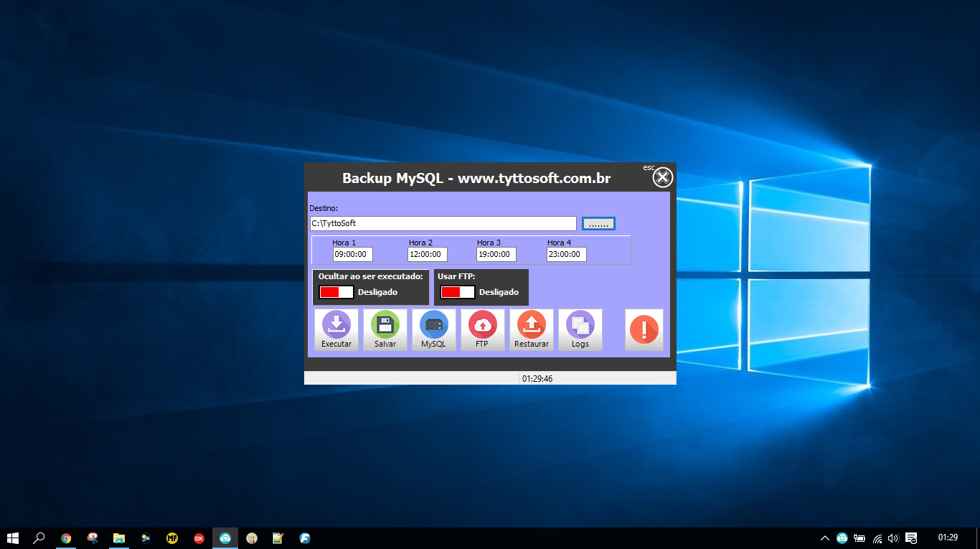
Task: Open the wrench tools taskbar app
Action: (252, 538)
